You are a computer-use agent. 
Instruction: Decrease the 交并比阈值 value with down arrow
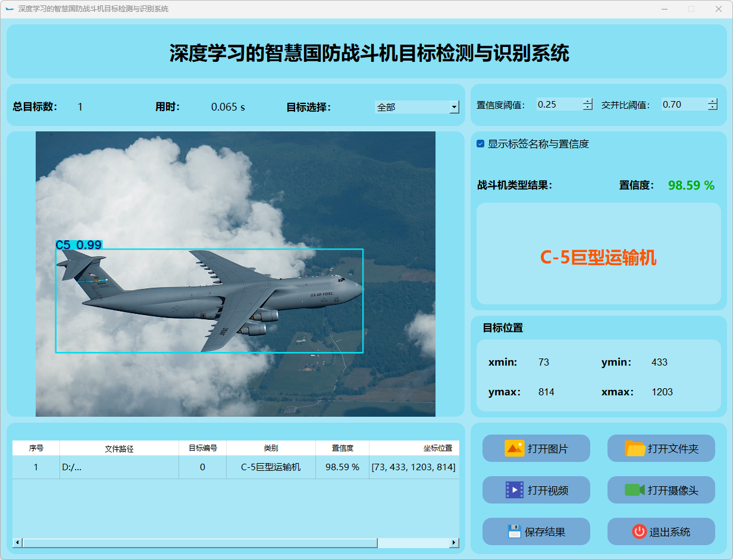tap(713, 108)
